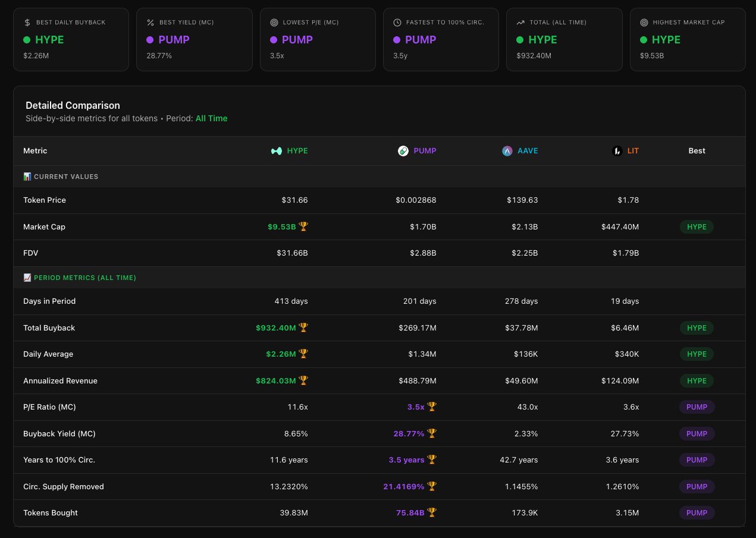
Task: Click the All Time period link in subtitle
Action: tap(211, 118)
